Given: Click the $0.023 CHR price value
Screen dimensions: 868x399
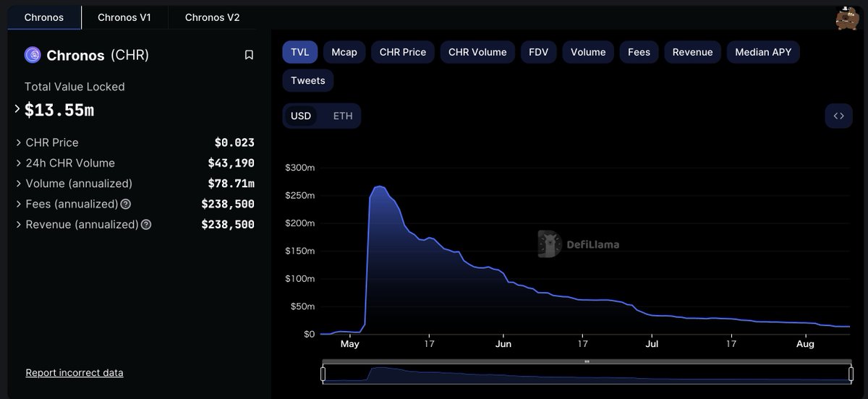Looking at the screenshot, I should tap(234, 142).
